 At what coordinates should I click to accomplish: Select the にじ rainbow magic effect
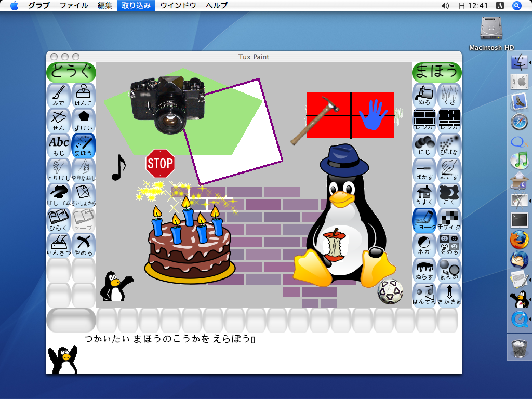click(x=424, y=145)
